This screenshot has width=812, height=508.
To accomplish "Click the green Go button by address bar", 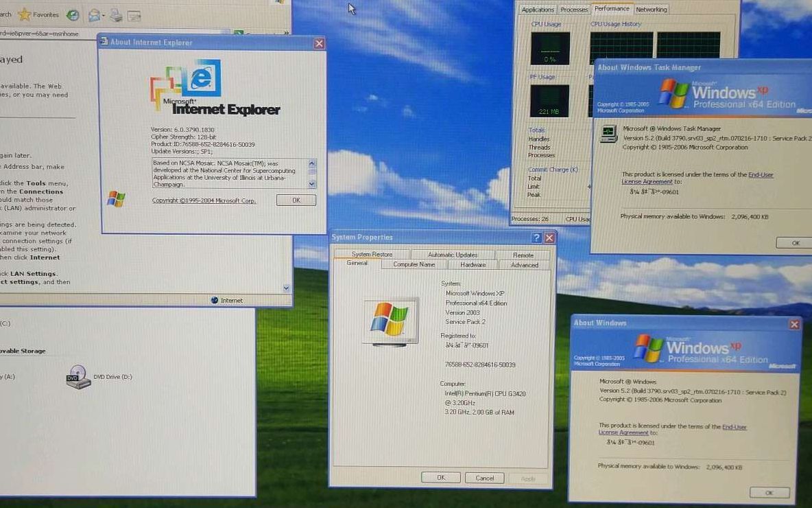I will click(238, 33).
